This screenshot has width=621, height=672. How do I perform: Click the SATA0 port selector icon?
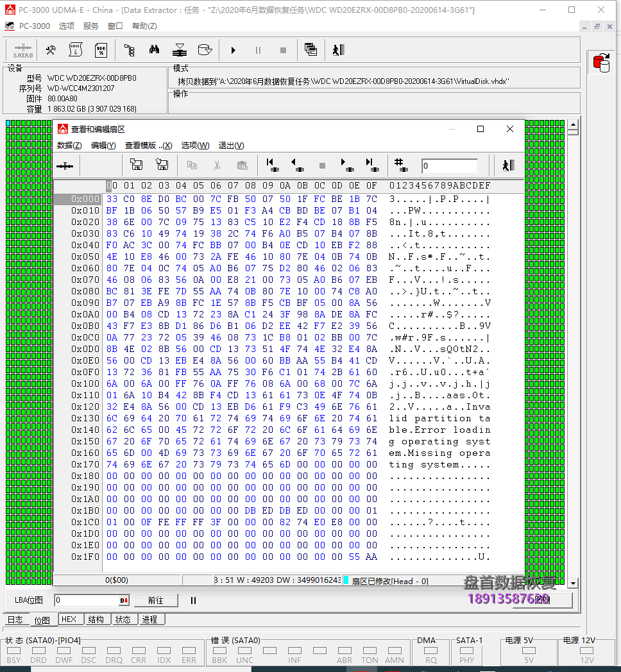(x=22, y=50)
